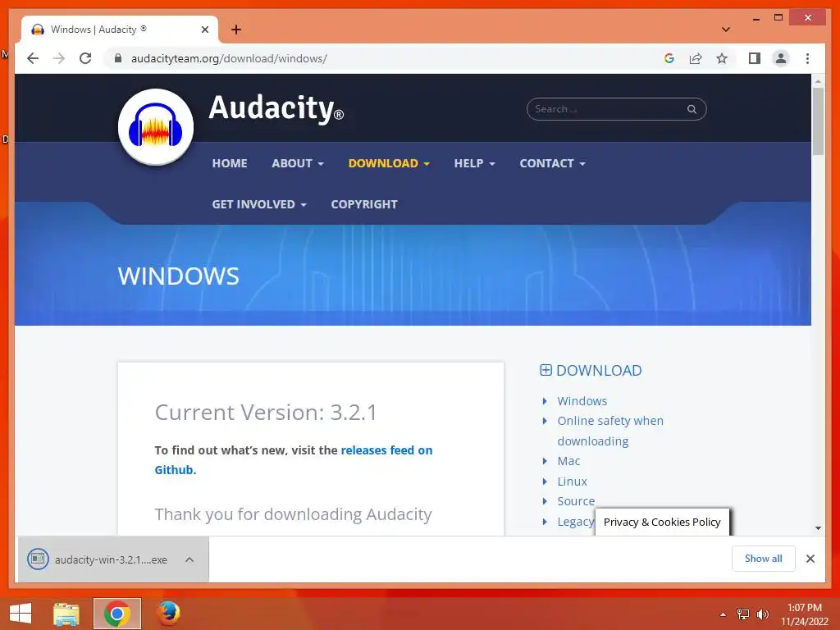Click the network tray icon

pos(743,614)
